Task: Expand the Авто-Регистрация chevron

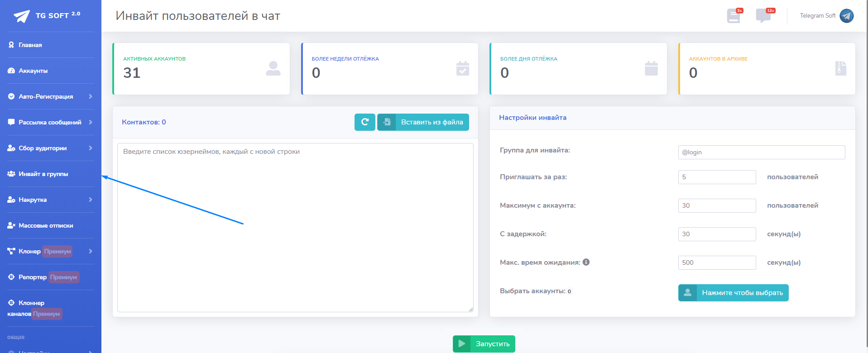Action: click(91, 96)
